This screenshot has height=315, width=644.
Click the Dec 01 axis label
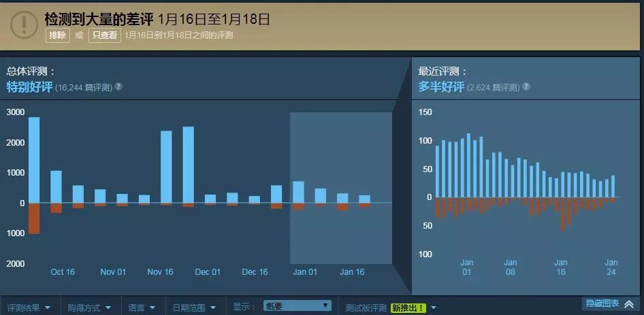[208, 272]
